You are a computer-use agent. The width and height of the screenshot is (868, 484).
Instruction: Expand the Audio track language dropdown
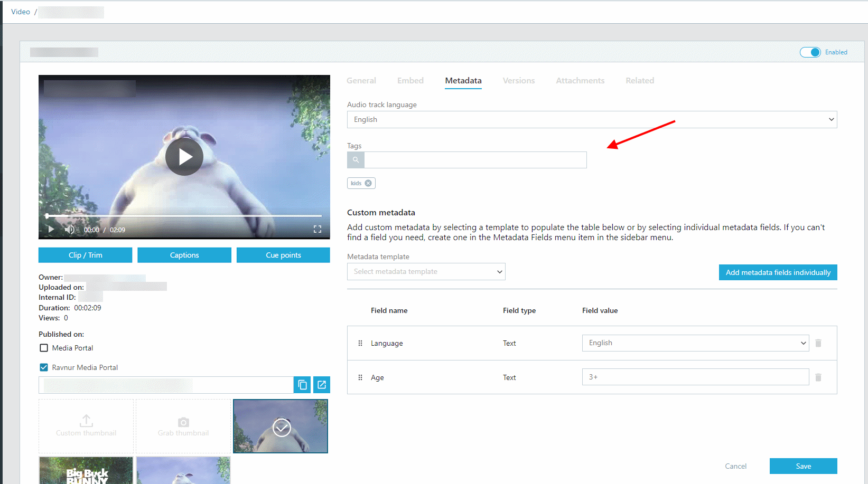pyautogui.click(x=592, y=119)
